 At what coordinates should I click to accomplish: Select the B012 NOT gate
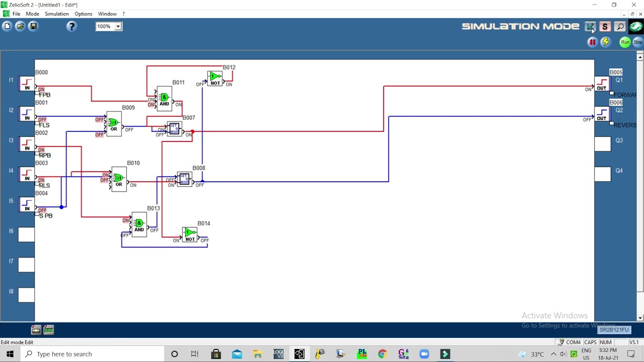[215, 79]
